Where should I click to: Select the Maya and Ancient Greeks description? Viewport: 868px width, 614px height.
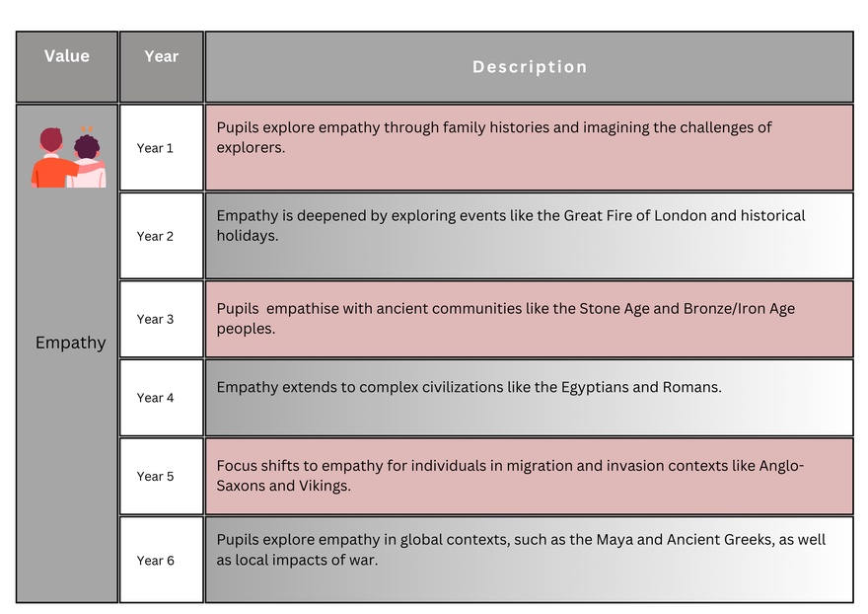(521, 549)
